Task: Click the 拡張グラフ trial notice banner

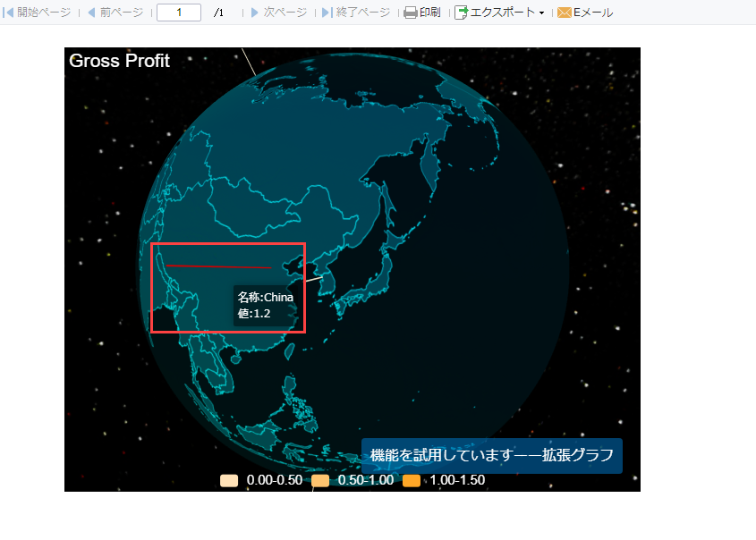Action: (492, 456)
